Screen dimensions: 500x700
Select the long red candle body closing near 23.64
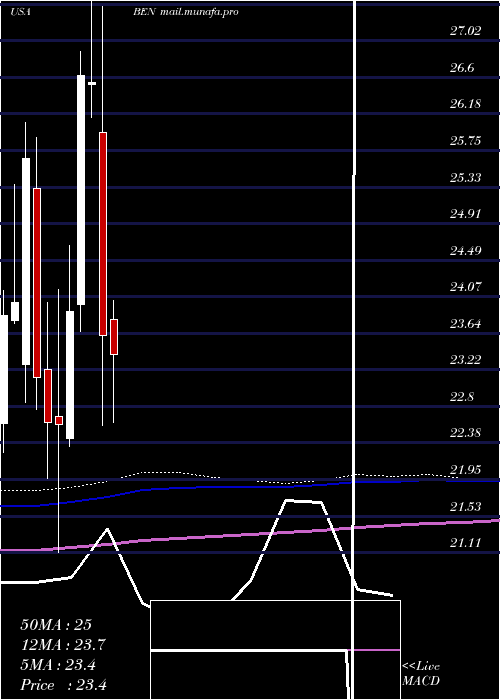click(103, 233)
